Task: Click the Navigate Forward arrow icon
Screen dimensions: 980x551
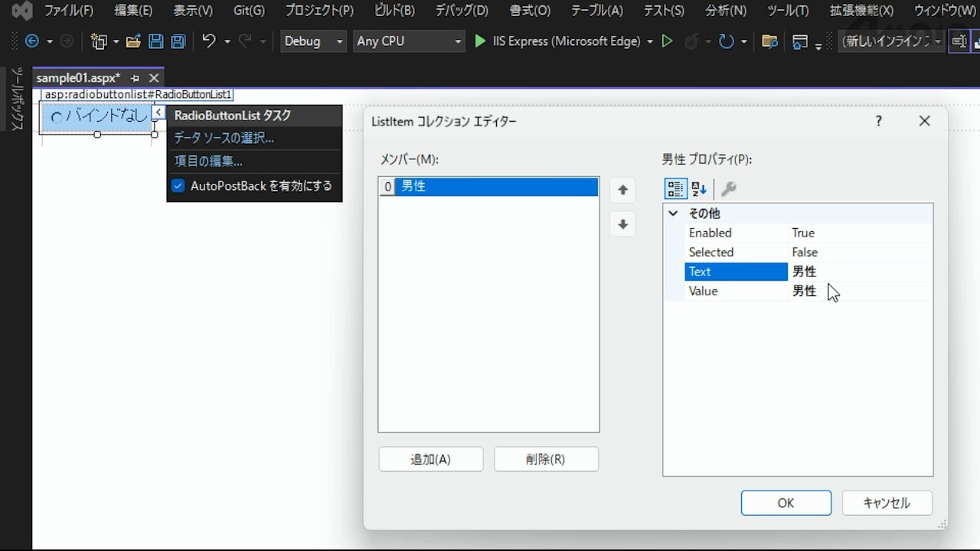Action: (x=67, y=41)
